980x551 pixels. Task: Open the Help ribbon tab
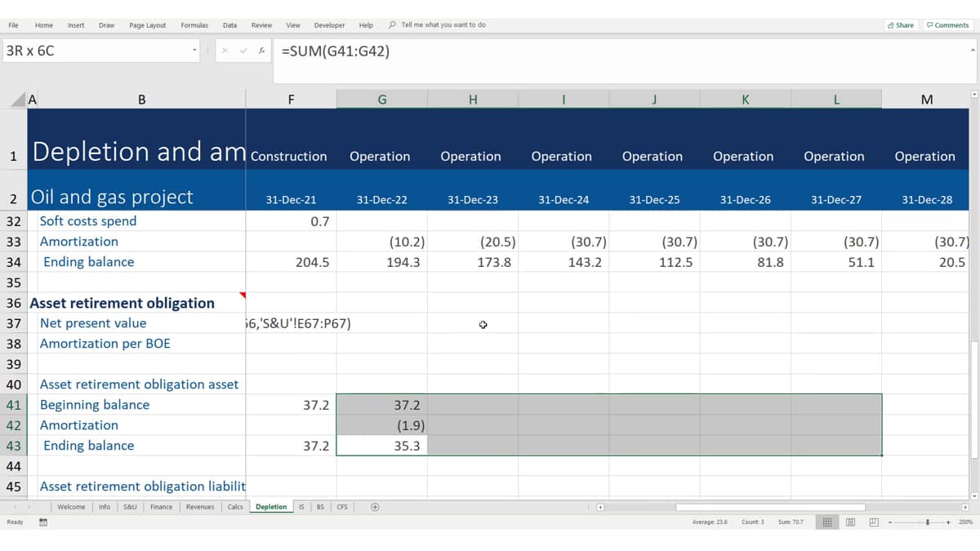366,25
